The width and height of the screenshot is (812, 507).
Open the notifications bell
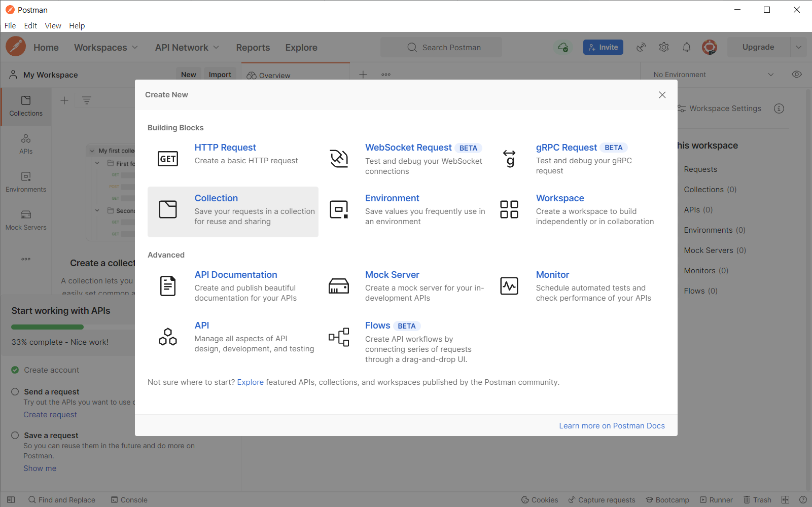point(687,47)
